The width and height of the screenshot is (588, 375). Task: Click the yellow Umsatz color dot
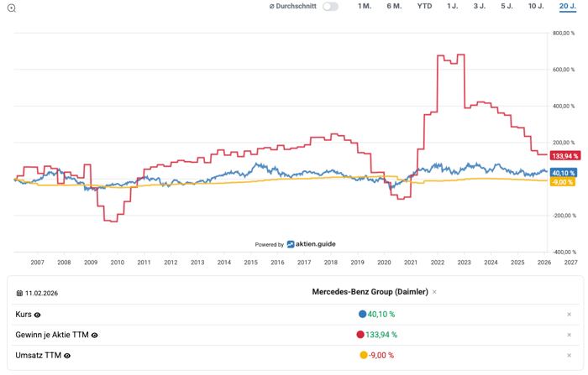(364, 355)
